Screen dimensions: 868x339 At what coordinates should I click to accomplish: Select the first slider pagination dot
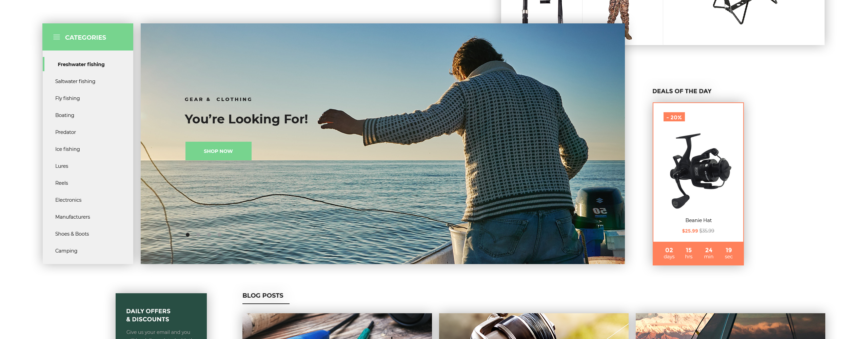[188, 235]
